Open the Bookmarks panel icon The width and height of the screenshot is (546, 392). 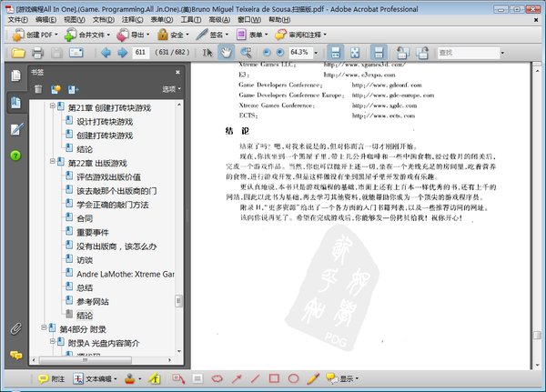pos(15,103)
